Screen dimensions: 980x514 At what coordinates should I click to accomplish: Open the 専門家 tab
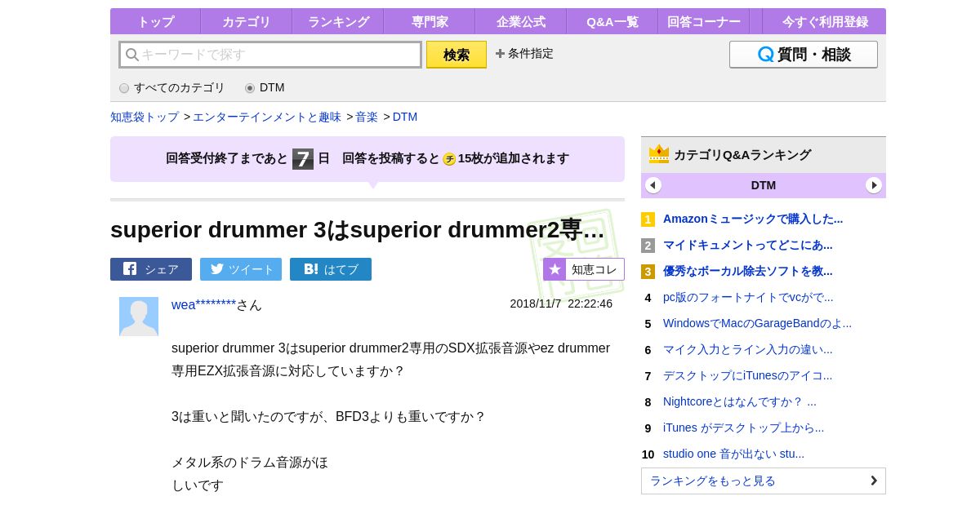click(x=430, y=22)
